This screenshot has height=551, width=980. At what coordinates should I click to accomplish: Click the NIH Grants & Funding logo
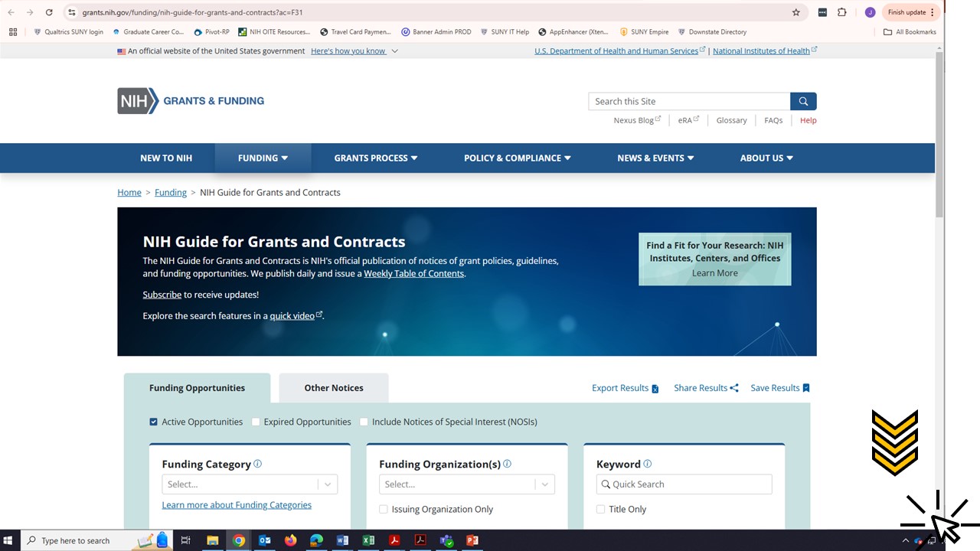click(191, 101)
